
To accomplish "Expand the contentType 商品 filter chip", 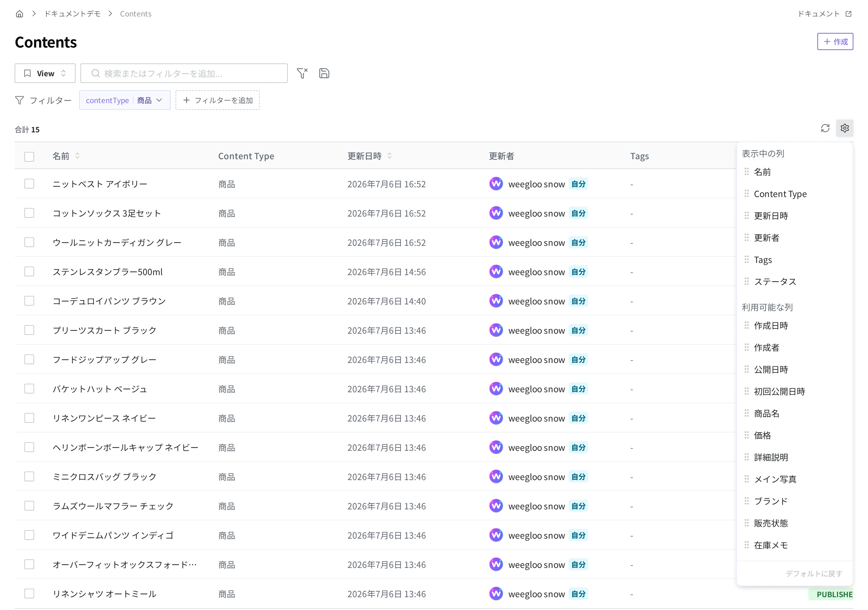I will 125,100.
